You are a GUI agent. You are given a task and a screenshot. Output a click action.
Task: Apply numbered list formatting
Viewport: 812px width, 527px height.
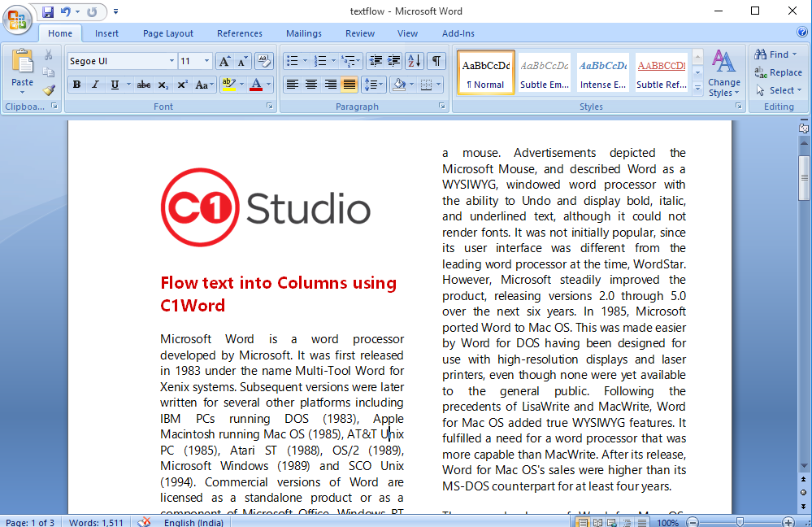[x=320, y=61]
